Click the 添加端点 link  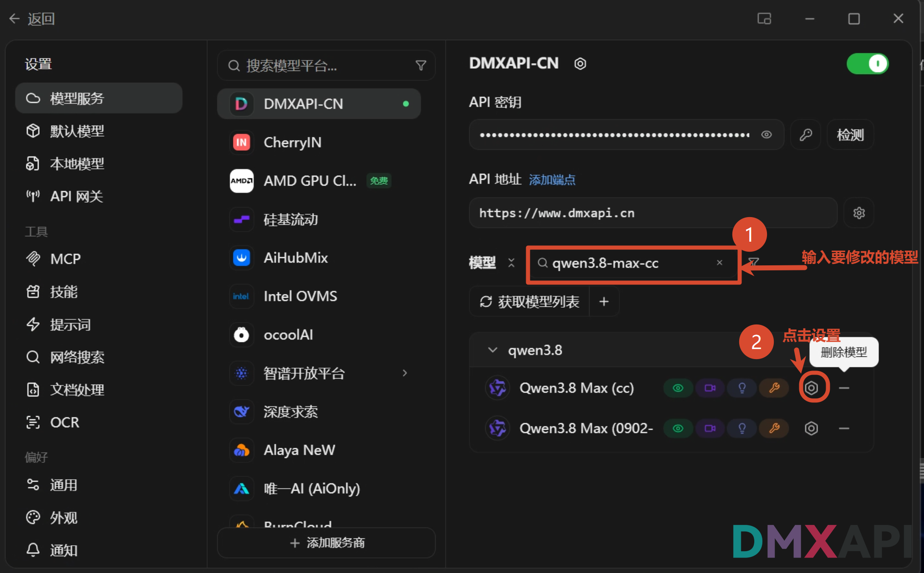[552, 180]
